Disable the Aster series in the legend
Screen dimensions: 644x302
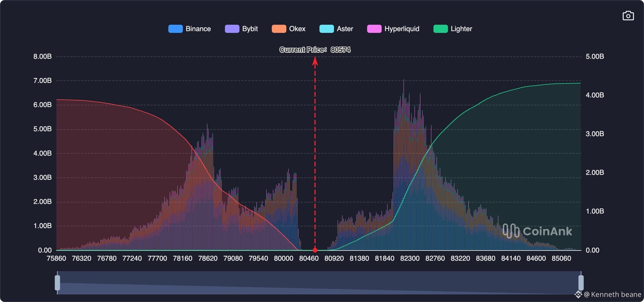[336, 29]
